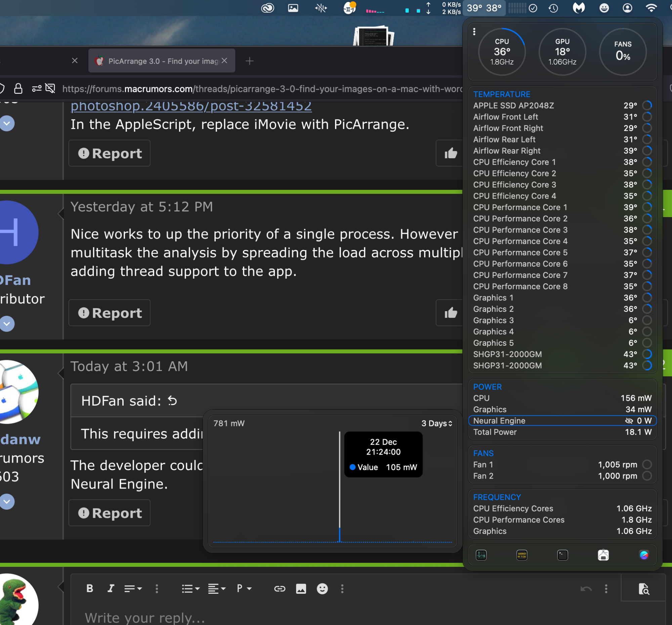Expand HDFan's user info chevron

pyautogui.click(x=7, y=324)
